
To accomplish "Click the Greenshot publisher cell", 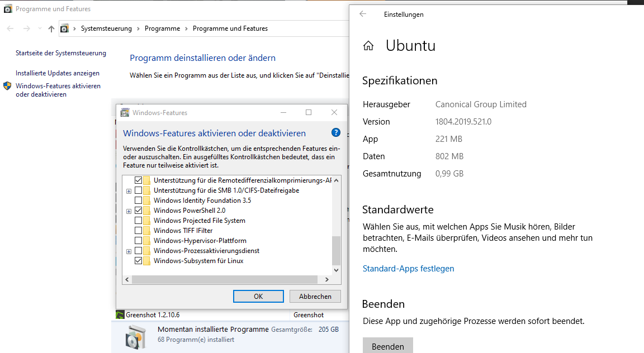I will [x=309, y=315].
